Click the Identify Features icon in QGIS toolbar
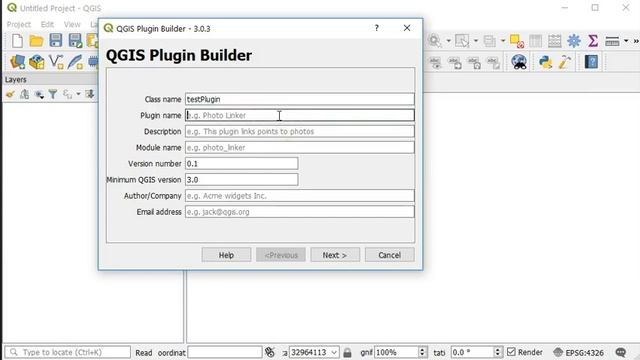The height and width of the screenshot is (360, 640). point(435,41)
